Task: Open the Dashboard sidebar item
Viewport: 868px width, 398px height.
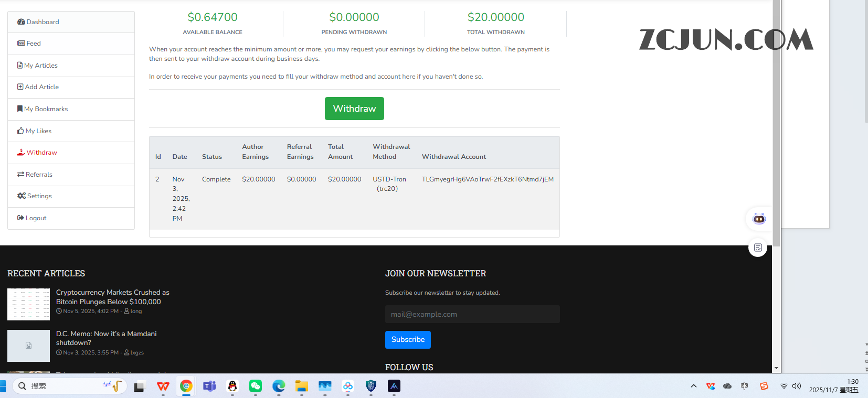Action: point(43,22)
